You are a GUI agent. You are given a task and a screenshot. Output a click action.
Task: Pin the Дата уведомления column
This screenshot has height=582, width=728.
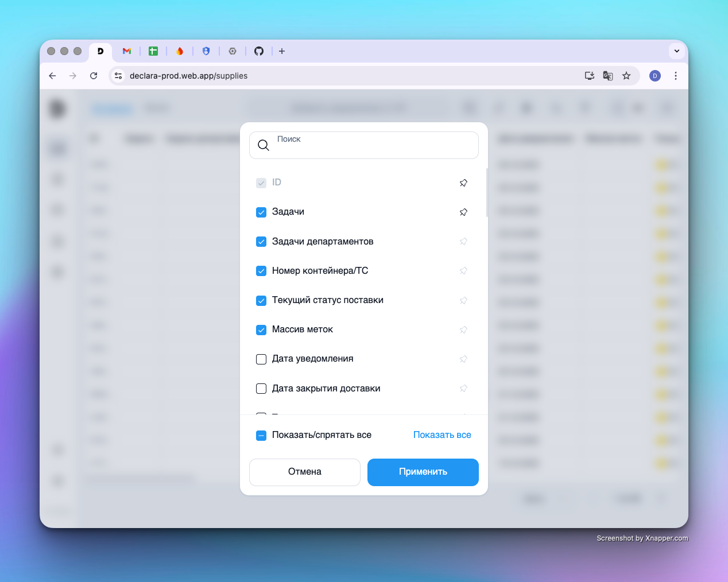(463, 359)
